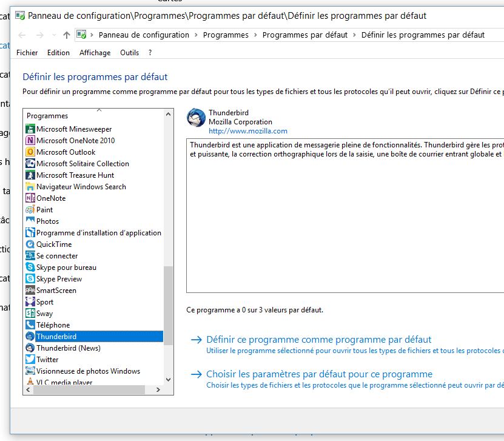
Task: Click the Skype pour bureau icon
Action: (30, 268)
